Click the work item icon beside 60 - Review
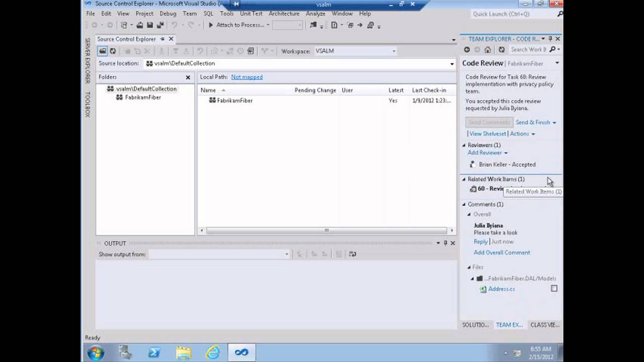The image size is (644, 362). click(x=473, y=189)
